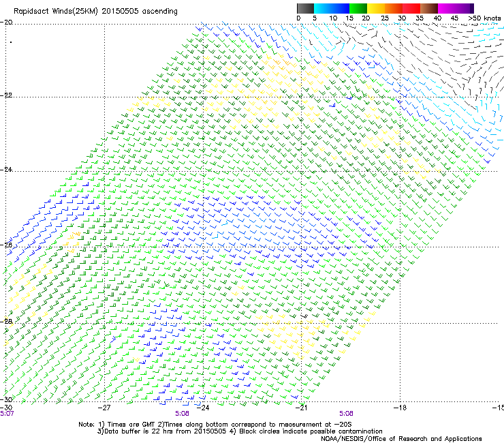Viewport: 504px width, 443px height.
Task: Click the -26 latitude axis label
Action: [x=6, y=245]
